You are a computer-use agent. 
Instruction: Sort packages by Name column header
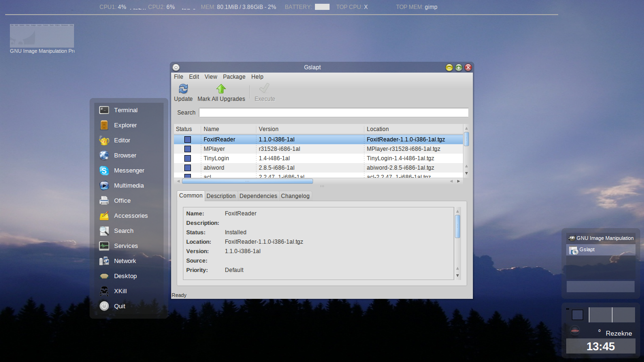click(x=229, y=129)
